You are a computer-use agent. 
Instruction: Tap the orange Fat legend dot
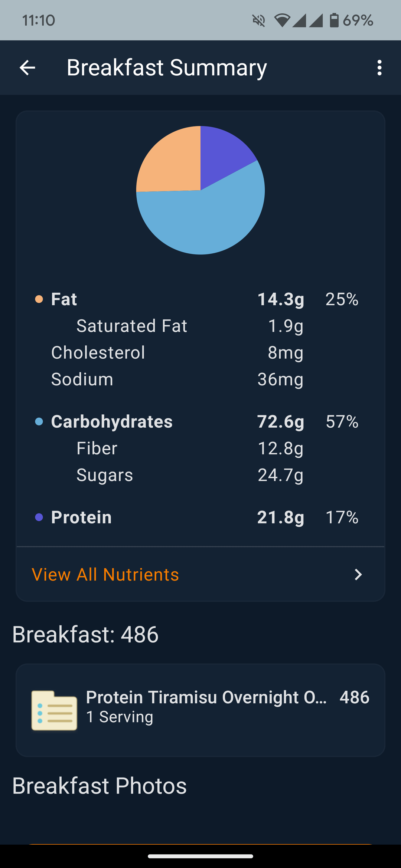(x=39, y=299)
